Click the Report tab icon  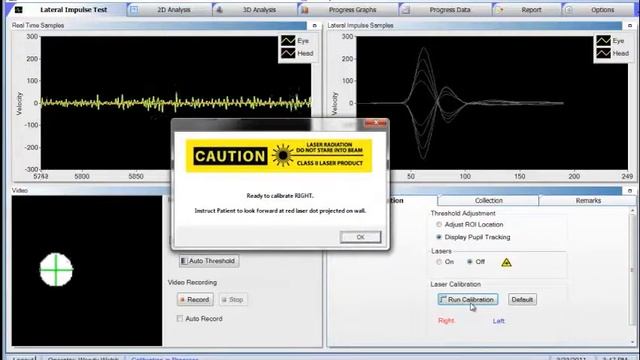click(x=500, y=10)
